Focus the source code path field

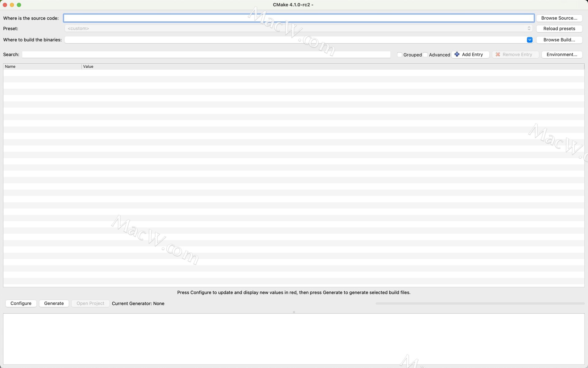[299, 18]
